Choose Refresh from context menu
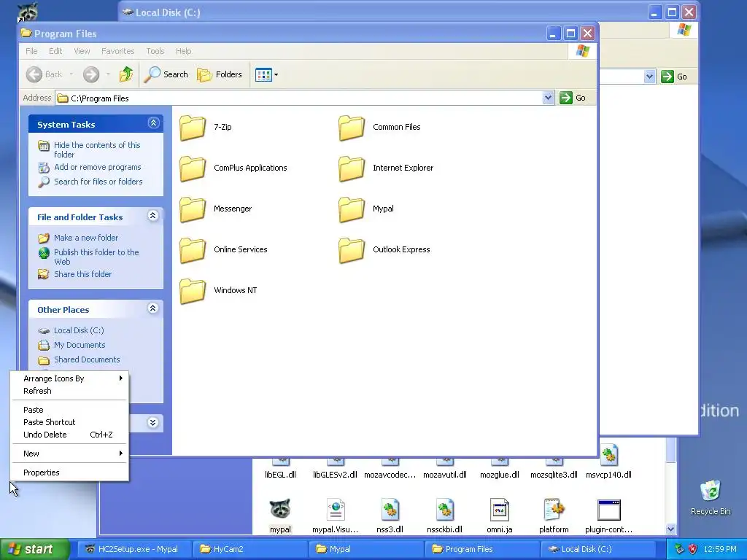The height and width of the screenshot is (560, 747). coord(69,391)
